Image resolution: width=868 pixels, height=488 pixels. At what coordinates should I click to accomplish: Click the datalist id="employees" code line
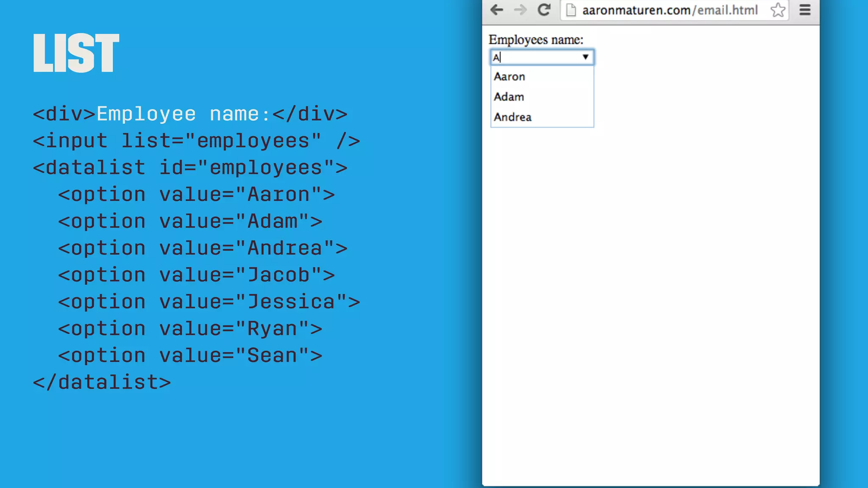tap(190, 168)
